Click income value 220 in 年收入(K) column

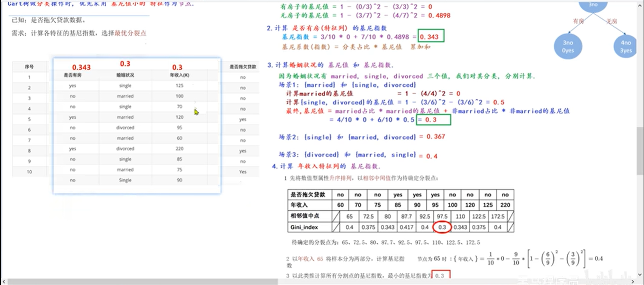pyautogui.click(x=179, y=148)
